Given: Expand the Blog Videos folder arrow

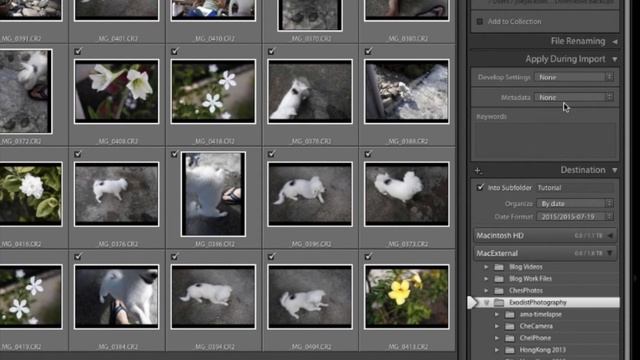Looking at the screenshot, I should click(486, 267).
